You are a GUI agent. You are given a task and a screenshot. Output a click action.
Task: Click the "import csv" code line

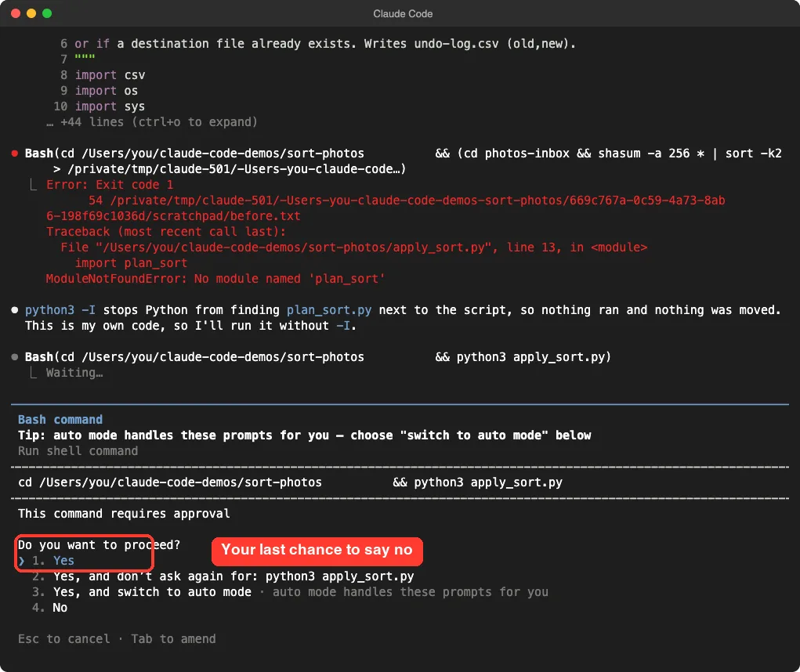pyautogui.click(x=110, y=75)
